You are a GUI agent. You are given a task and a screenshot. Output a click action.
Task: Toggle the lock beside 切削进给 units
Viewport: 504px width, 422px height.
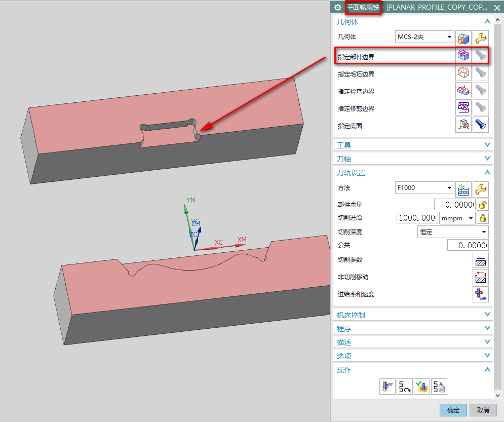483,218
